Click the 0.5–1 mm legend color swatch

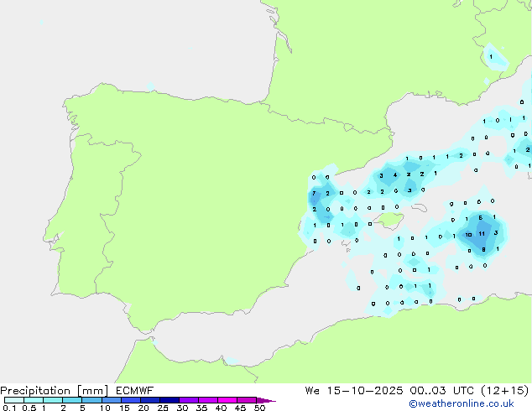tap(34, 400)
